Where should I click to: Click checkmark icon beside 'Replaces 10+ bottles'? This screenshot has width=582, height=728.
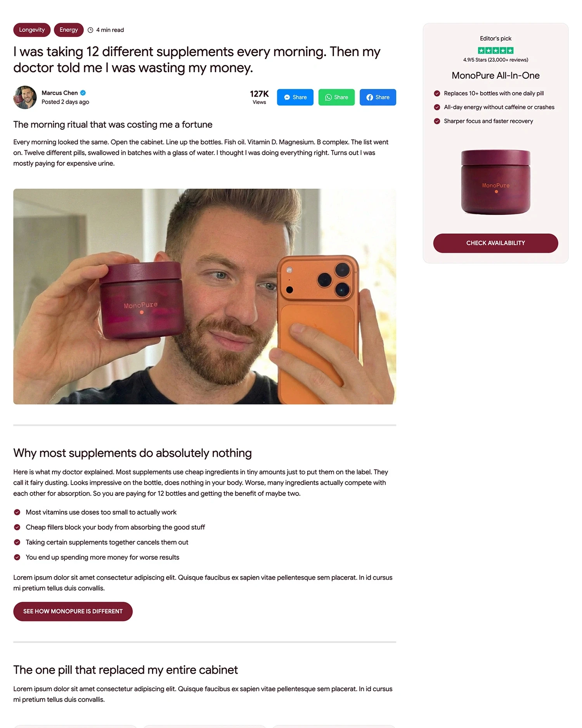437,94
